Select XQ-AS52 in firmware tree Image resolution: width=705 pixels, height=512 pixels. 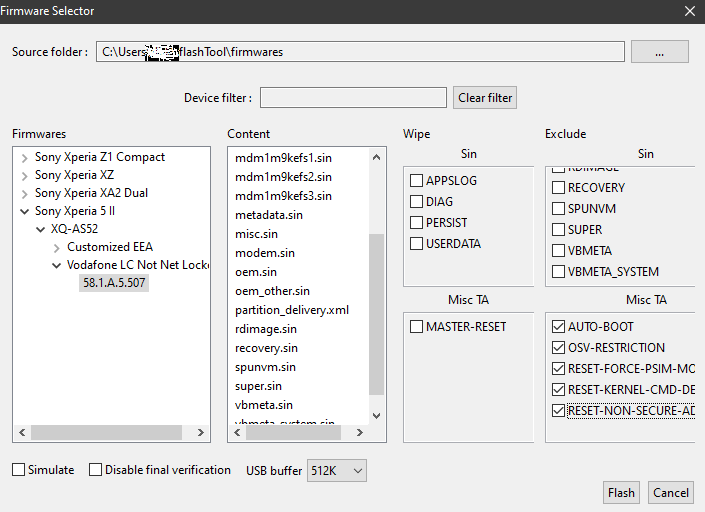74,229
